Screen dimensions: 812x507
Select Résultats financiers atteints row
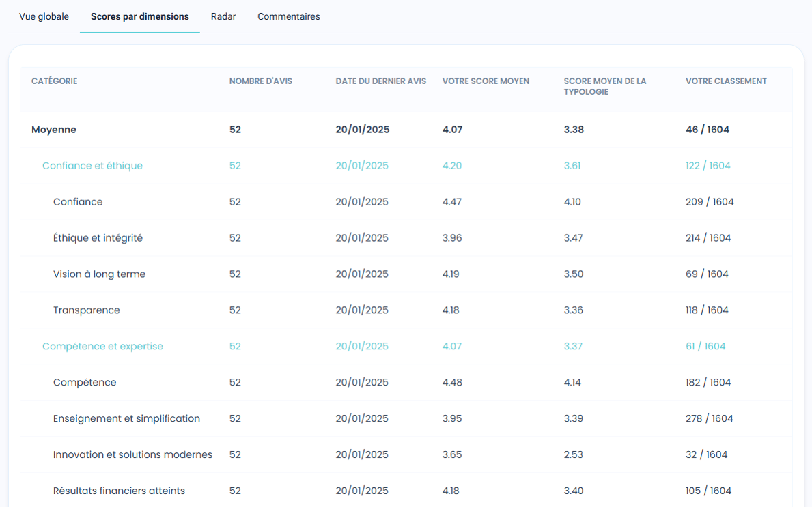click(119, 491)
